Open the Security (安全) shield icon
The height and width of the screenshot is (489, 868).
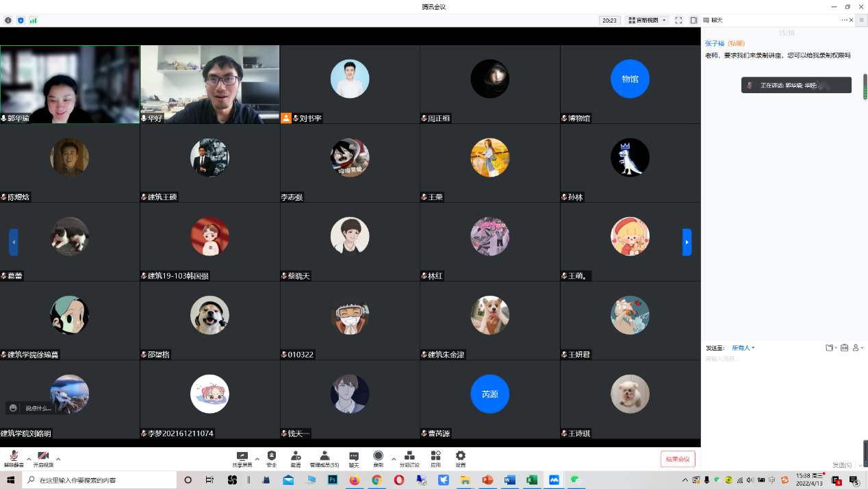[x=272, y=458]
